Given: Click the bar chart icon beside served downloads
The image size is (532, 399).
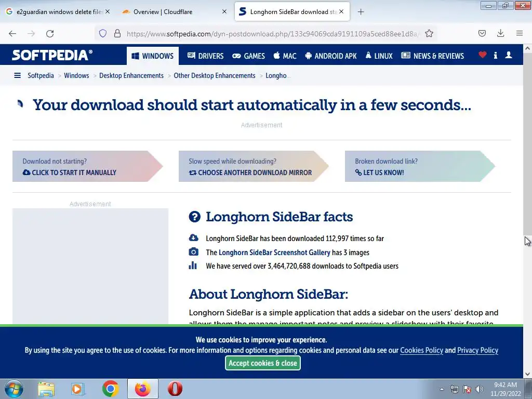Looking at the screenshot, I should (193, 265).
